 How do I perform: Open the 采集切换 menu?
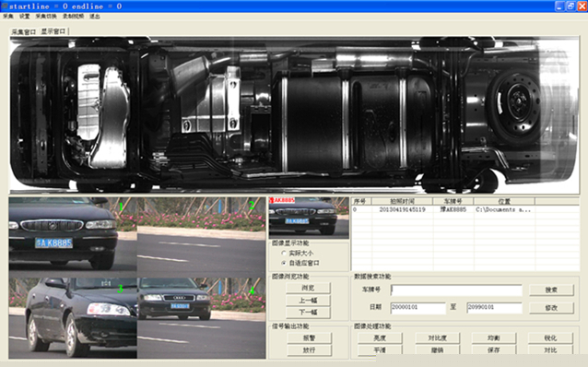pyautogui.click(x=46, y=17)
